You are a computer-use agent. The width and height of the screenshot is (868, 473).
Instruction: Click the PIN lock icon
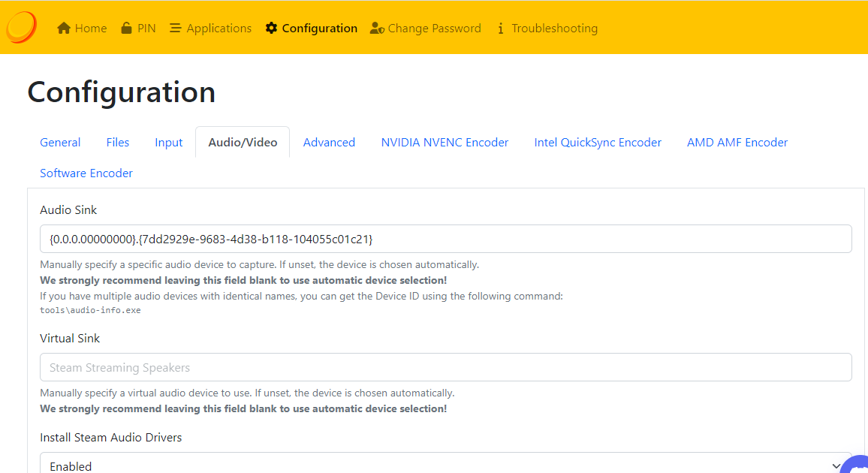[x=126, y=29]
